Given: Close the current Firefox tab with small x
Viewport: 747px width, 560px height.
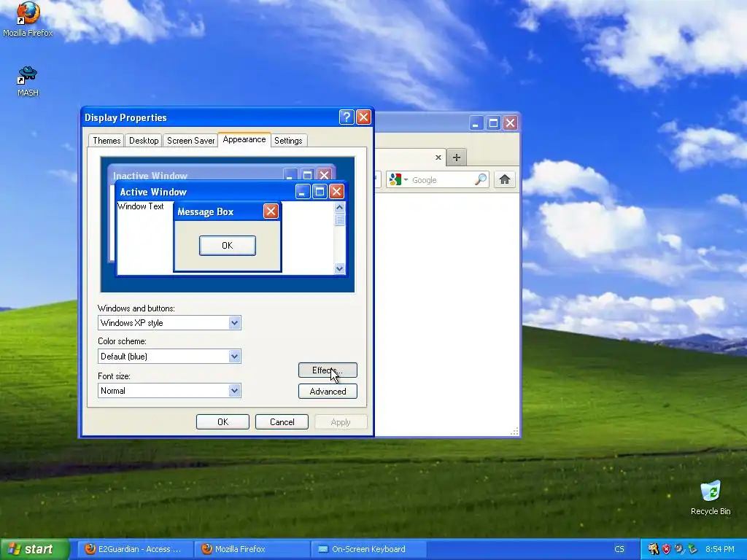Looking at the screenshot, I should pos(438,157).
